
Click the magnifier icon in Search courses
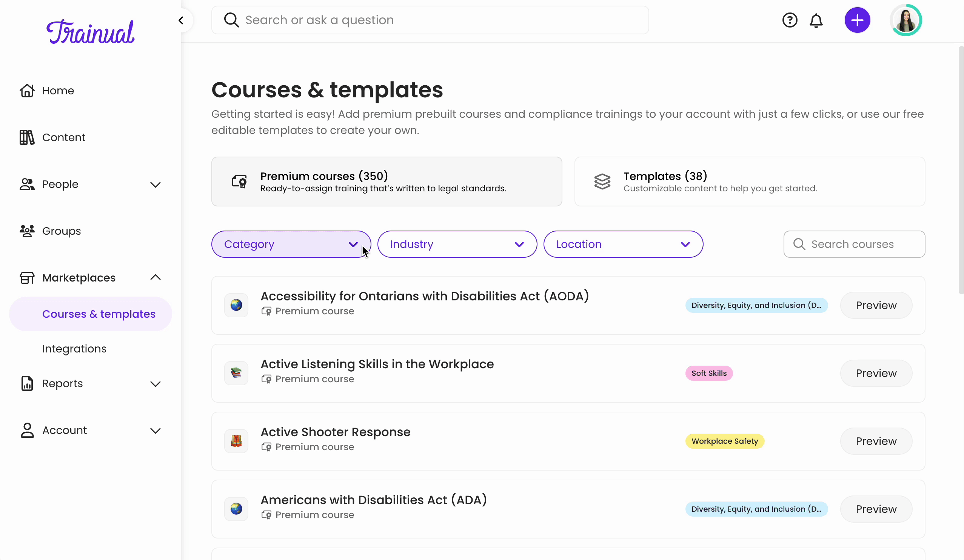click(799, 244)
